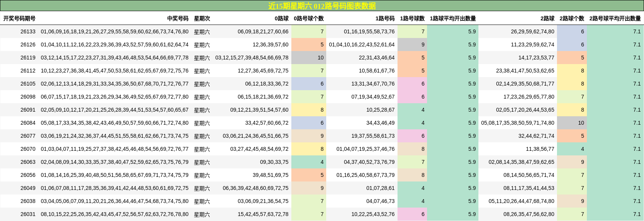Click 2路球 cell 32,44,62,71,74

[536, 136]
